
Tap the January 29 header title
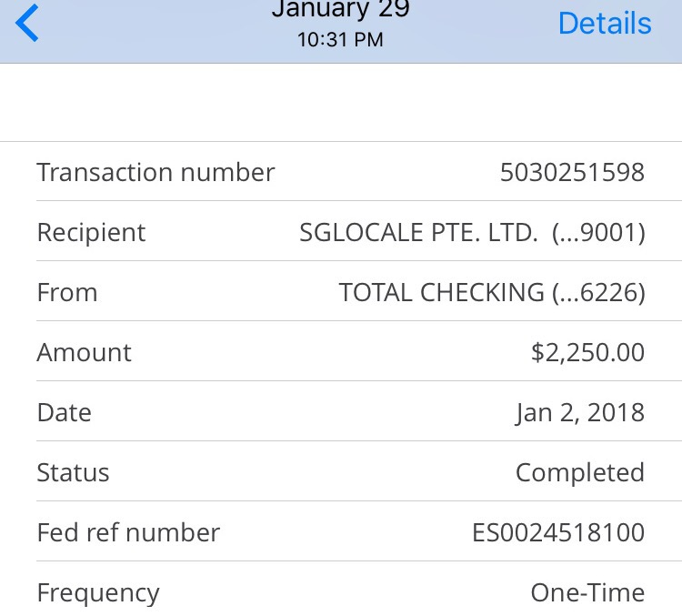(x=341, y=9)
